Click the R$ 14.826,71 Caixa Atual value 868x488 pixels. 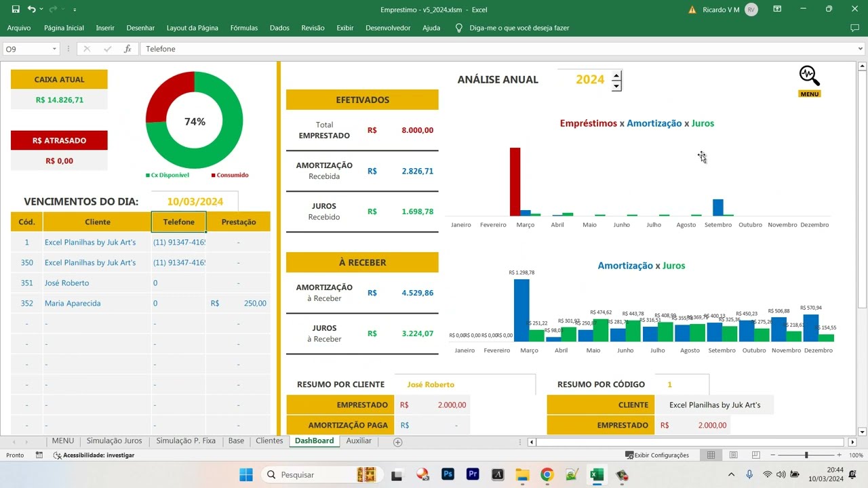tap(59, 100)
